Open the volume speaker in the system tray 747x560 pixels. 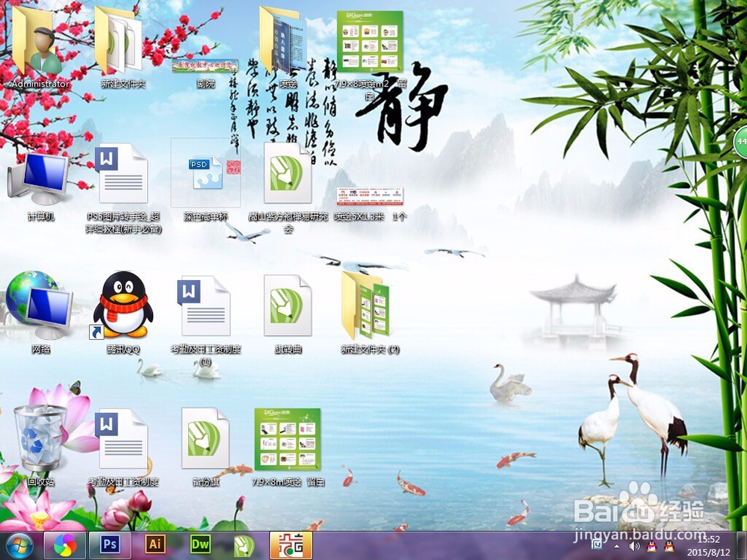(635, 547)
